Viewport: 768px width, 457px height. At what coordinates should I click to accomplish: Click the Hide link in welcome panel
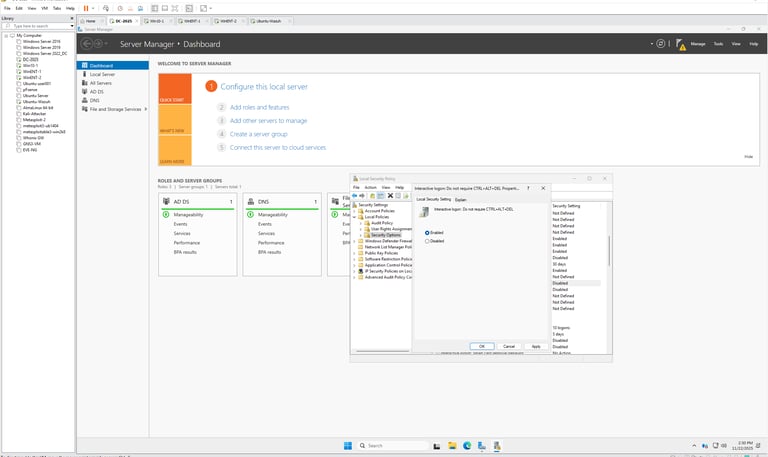point(748,157)
